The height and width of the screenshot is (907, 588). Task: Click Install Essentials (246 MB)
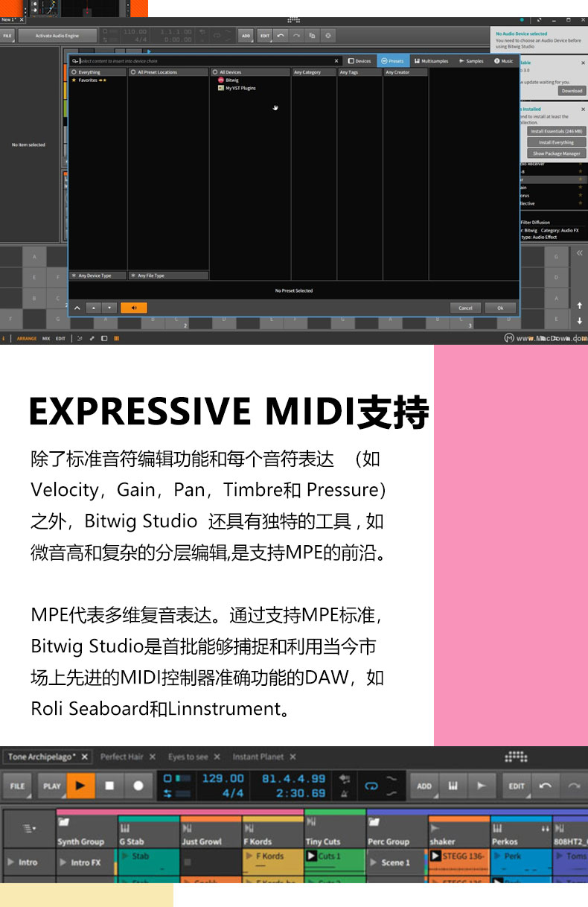557,131
